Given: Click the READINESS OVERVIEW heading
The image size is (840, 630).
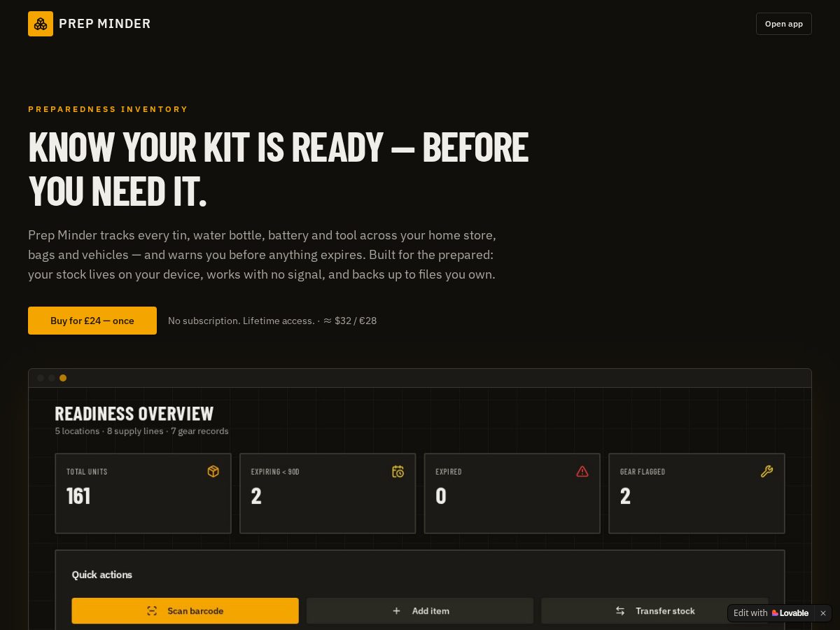Looking at the screenshot, I should click(x=134, y=414).
